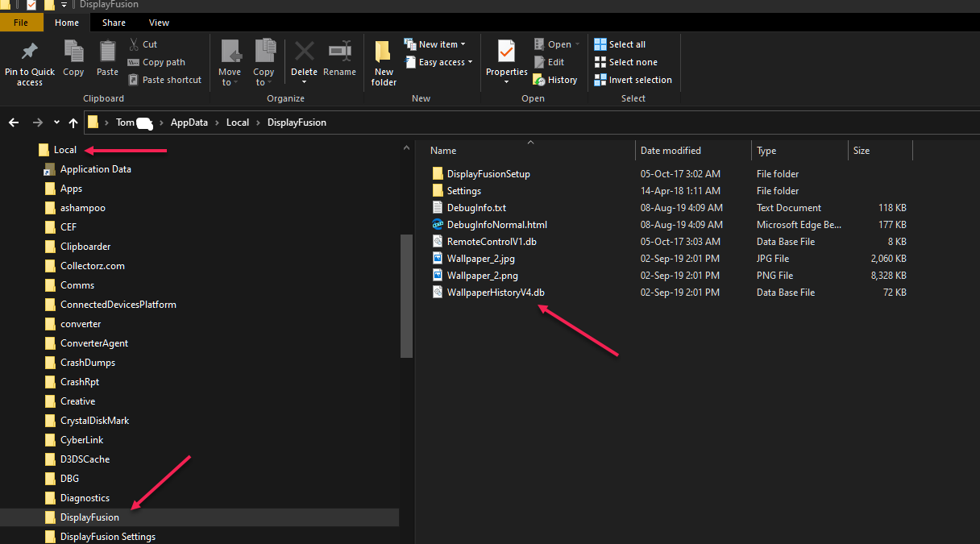980x544 pixels.
Task: Click the navigation pane vertical scrollbar
Action: coord(406,295)
